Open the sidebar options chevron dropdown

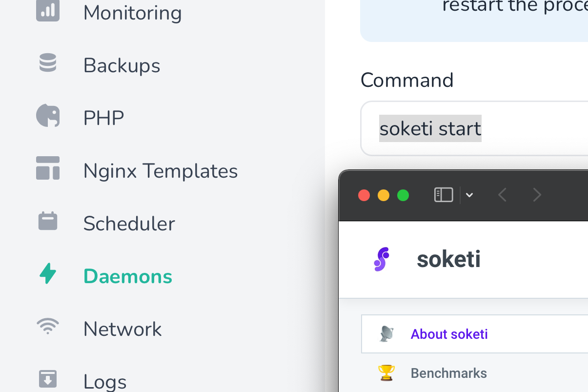coord(469,195)
